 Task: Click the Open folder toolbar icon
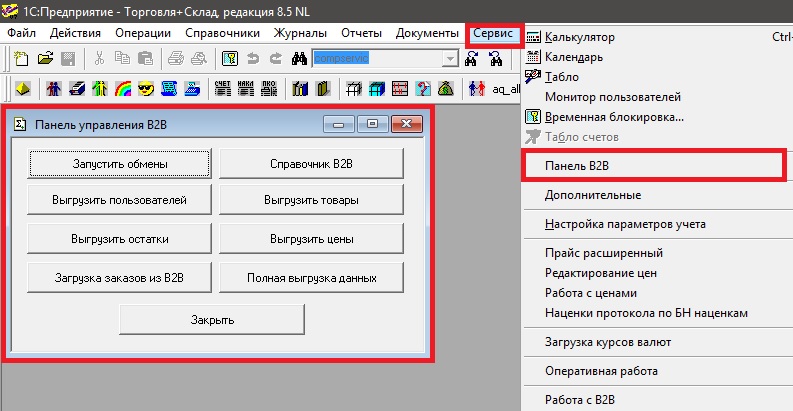[x=45, y=59]
